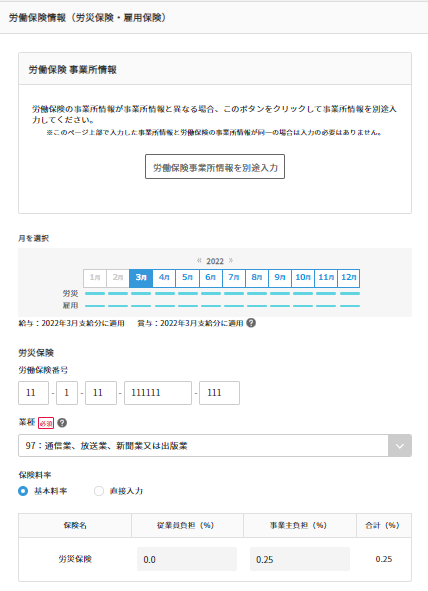
Task: Click dropdown chevron arrow of 業種 field
Action: click(x=400, y=446)
